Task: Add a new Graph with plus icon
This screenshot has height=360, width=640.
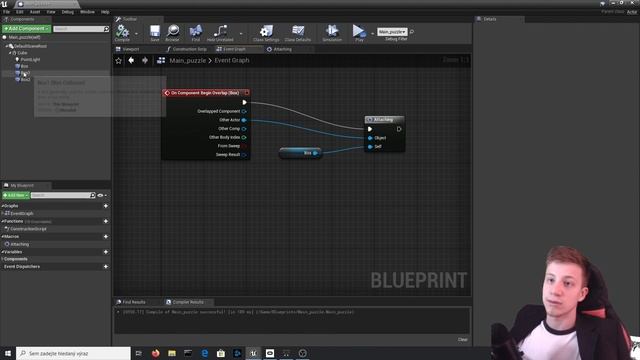Action: coord(106,206)
